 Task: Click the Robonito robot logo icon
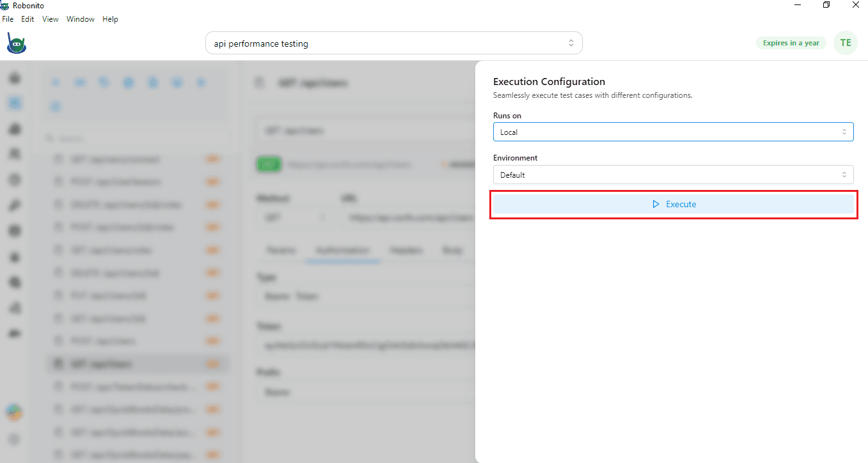15,43
